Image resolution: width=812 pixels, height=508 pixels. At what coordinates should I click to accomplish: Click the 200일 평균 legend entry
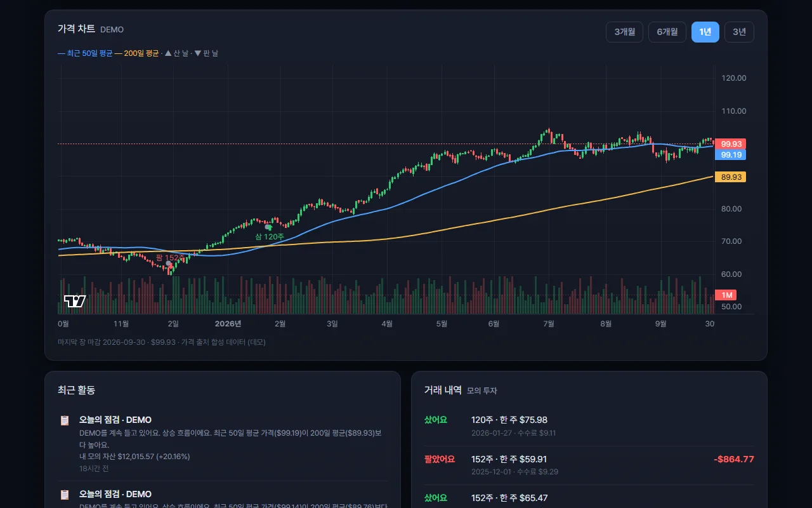pos(137,53)
